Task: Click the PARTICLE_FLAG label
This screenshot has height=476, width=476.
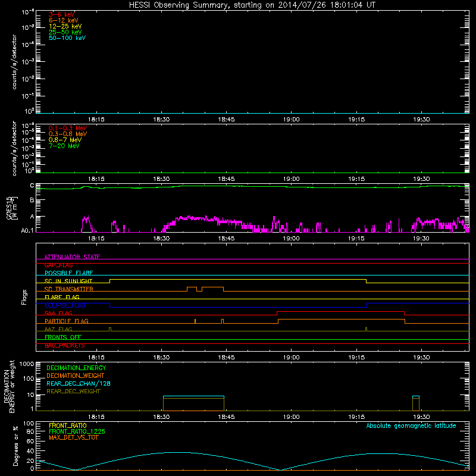Action: (67, 321)
